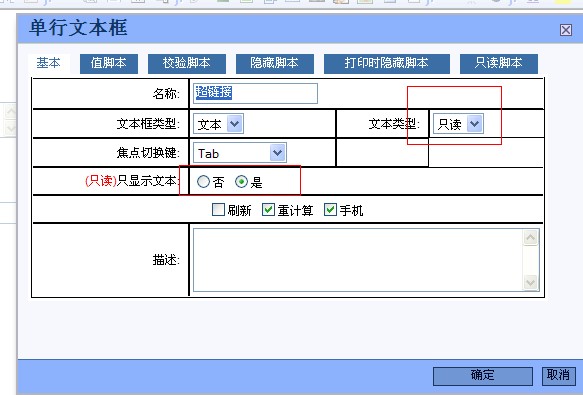Expand the 文本框类型 dropdown
Image resolution: width=583 pixels, height=395 pixels.
[218, 124]
